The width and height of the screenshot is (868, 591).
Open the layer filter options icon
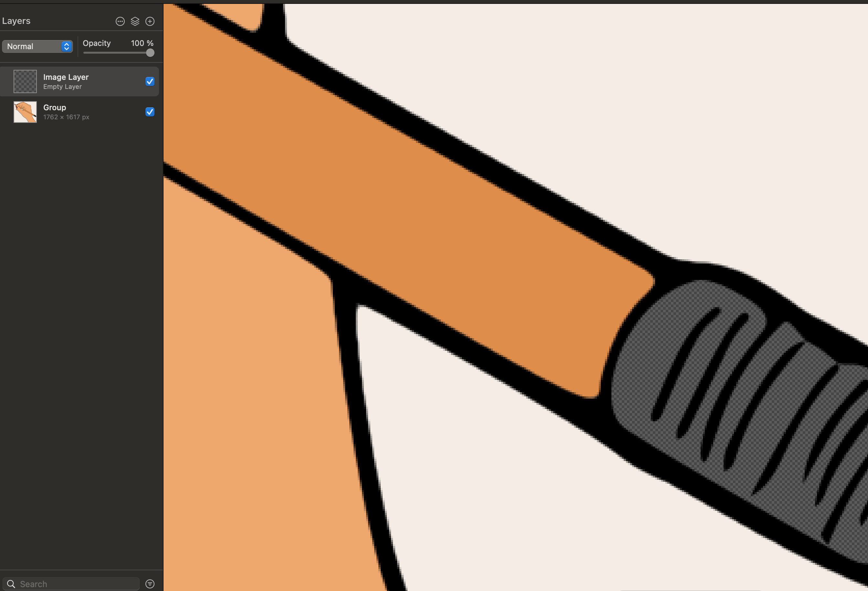click(x=150, y=584)
